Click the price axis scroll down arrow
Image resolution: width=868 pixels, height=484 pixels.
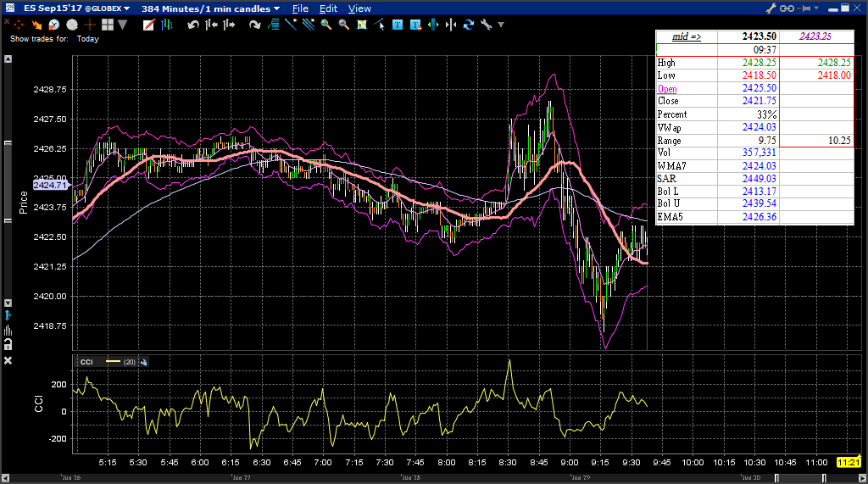point(8,303)
